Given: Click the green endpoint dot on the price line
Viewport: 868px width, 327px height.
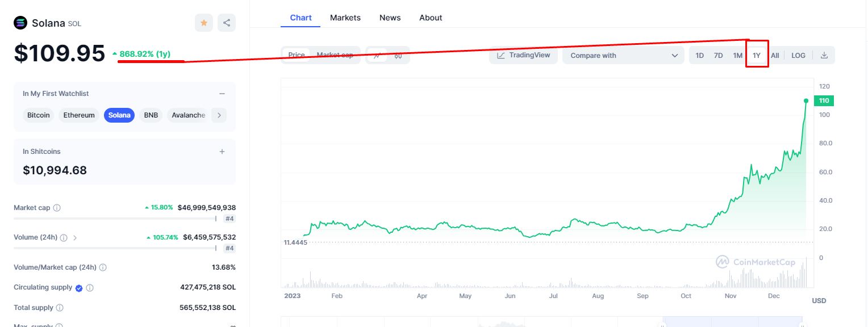Looking at the screenshot, I should (806, 100).
